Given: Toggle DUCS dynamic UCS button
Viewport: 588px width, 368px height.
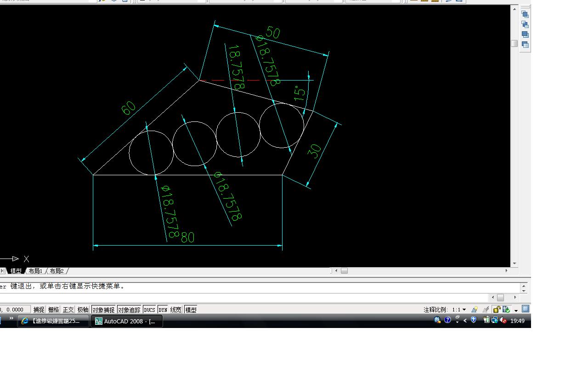Looking at the screenshot, I should pyautogui.click(x=149, y=310).
